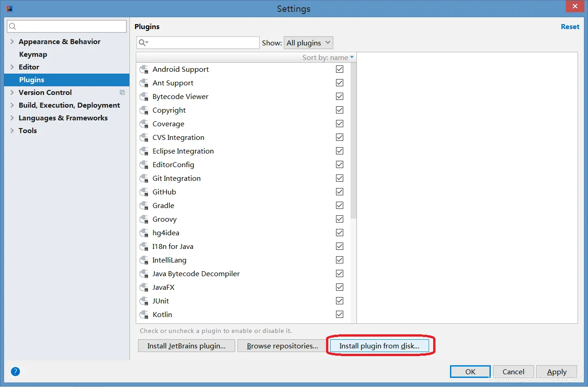The width and height of the screenshot is (588, 387).
Task: Disable the Gradle plugin checkbox
Action: click(x=340, y=205)
